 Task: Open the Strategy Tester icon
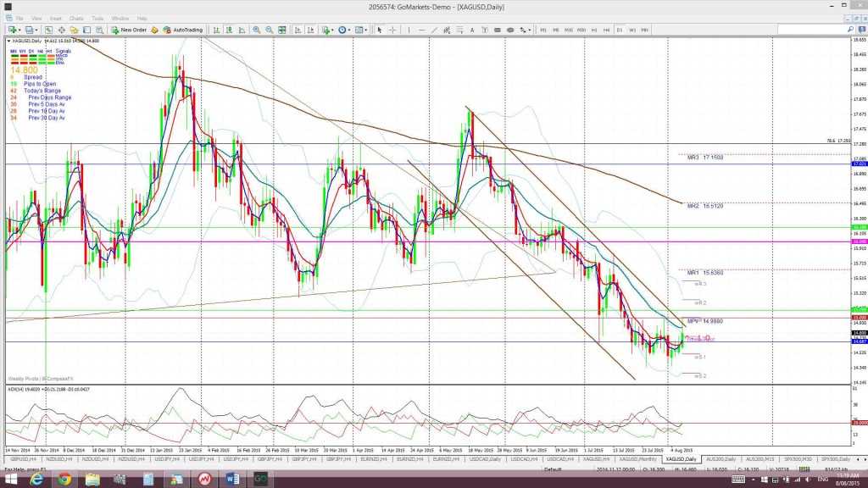pyautogui.click(x=100, y=30)
